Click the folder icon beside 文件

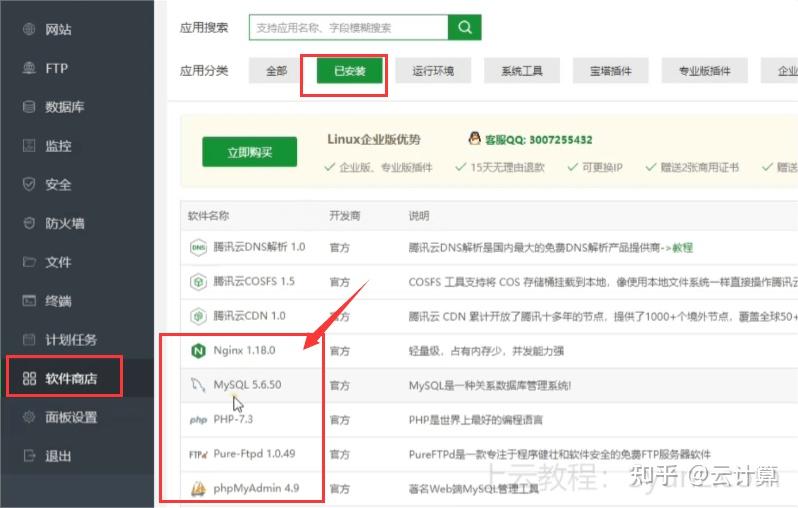click(29, 262)
